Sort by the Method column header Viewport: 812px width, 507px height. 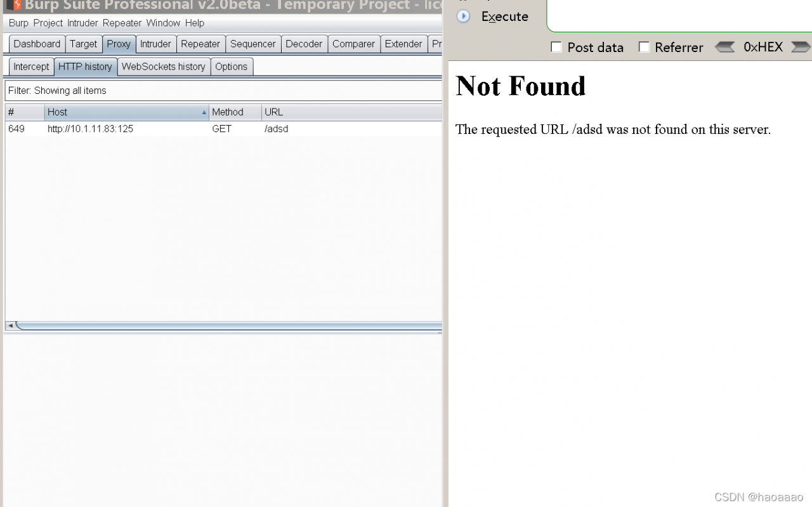(x=235, y=112)
